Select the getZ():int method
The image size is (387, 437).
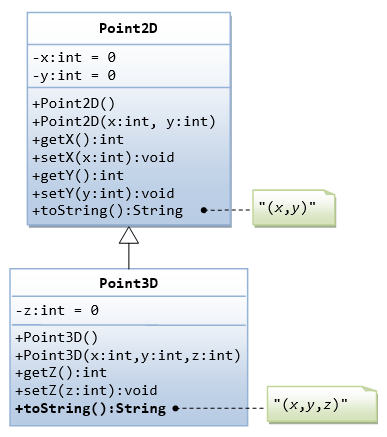(x=61, y=373)
